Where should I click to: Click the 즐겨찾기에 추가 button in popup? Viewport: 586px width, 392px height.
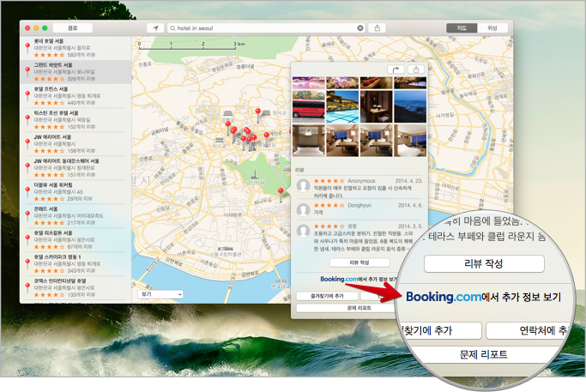[327, 296]
